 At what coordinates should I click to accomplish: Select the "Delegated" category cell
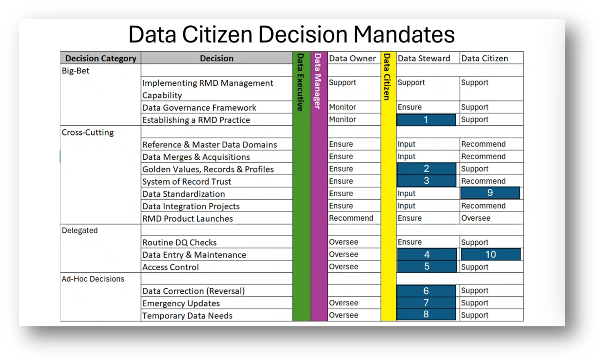coord(101,248)
